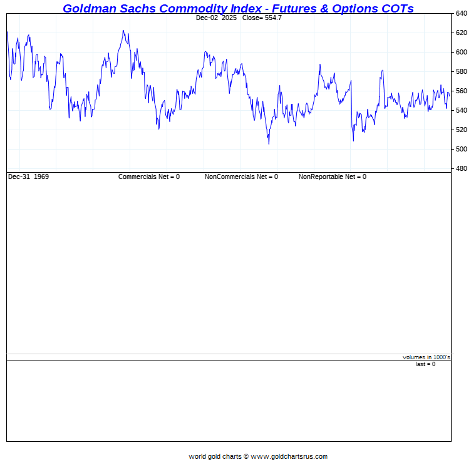The image size is (476, 460).
Task: Click the 600 axis value
Action: click(x=462, y=52)
